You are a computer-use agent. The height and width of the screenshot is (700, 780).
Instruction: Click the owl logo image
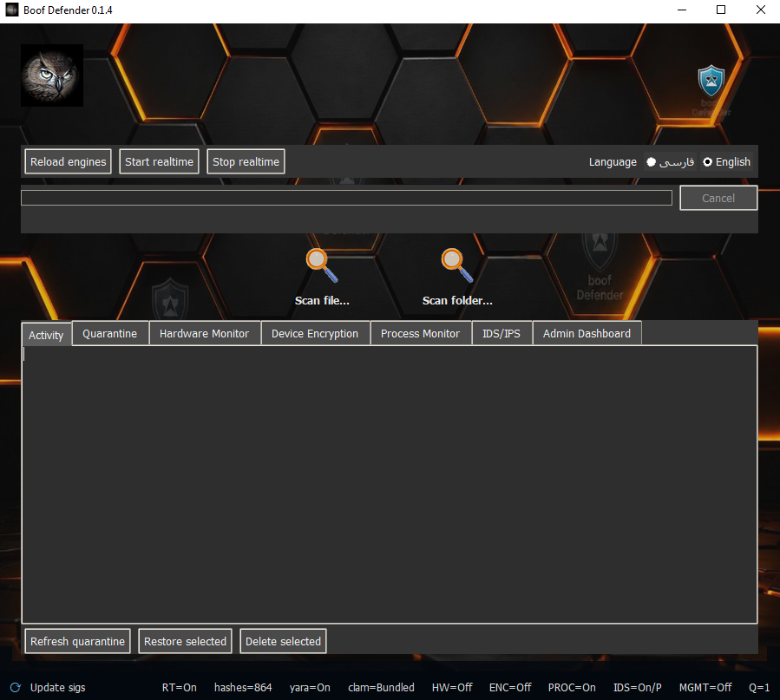tap(52, 75)
